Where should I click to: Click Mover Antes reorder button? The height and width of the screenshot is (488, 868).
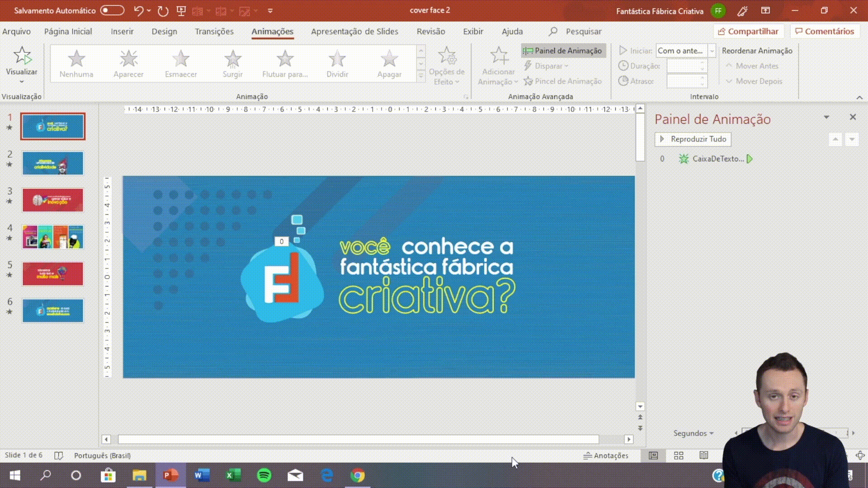coord(752,66)
